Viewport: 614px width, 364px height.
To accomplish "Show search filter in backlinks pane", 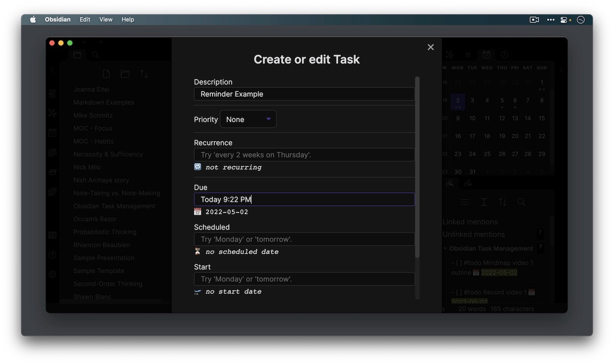I will pos(521,202).
